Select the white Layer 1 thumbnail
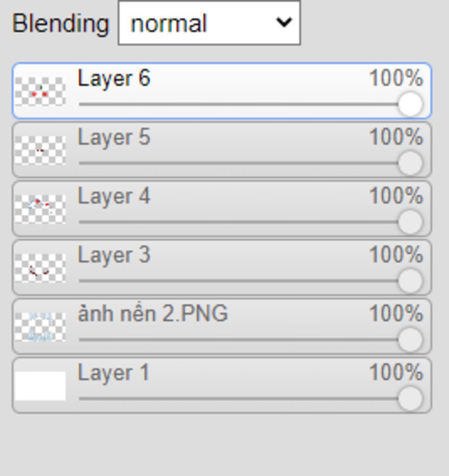 click(40, 386)
